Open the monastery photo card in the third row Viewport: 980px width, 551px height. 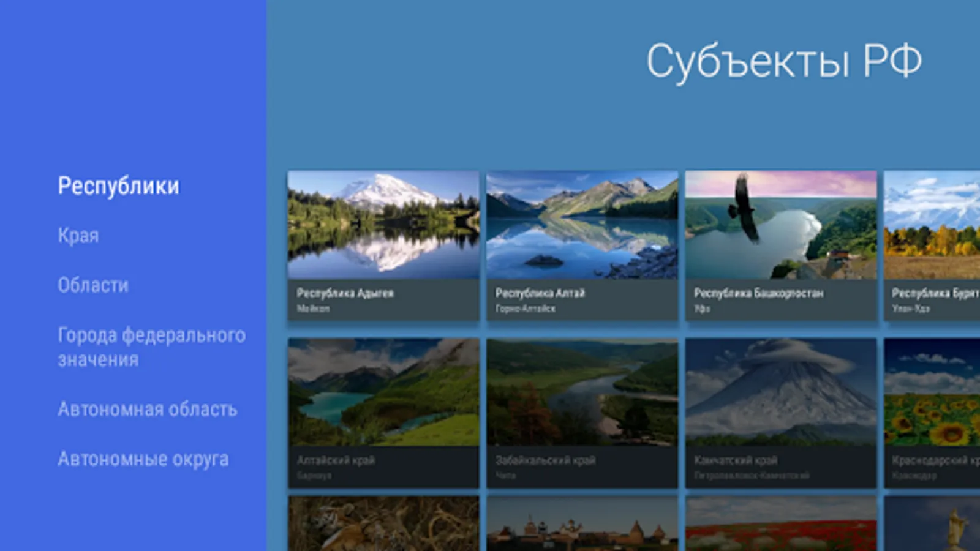(x=582, y=523)
